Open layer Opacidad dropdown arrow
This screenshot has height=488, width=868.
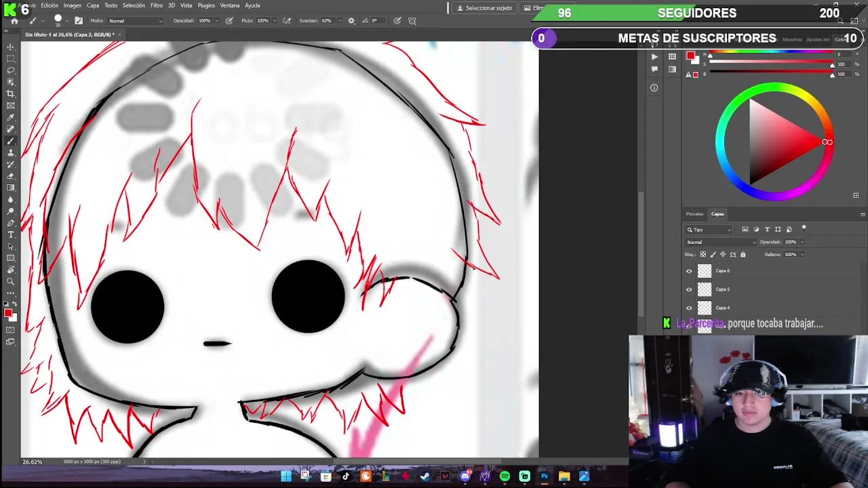802,242
